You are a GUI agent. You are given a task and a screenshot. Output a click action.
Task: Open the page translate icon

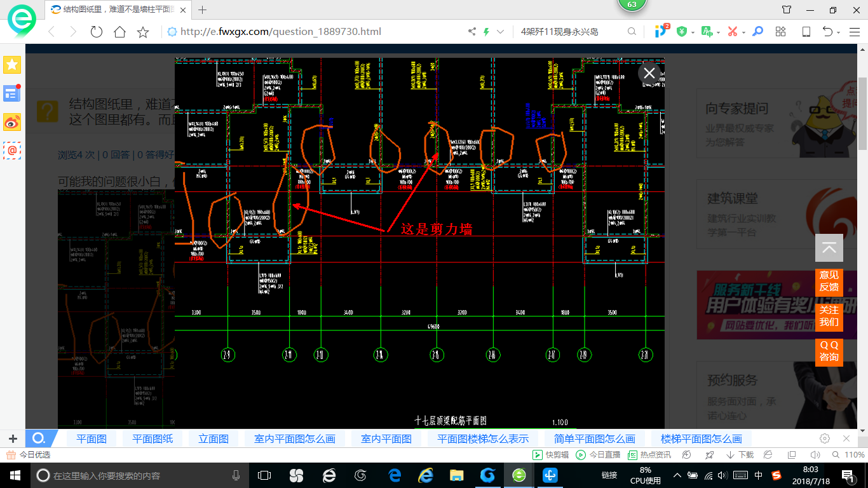pyautogui.click(x=707, y=32)
